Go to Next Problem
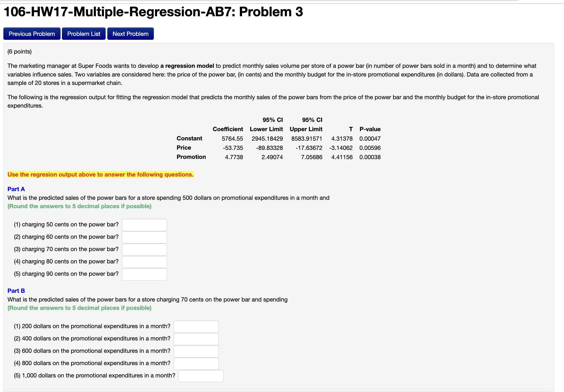 (x=130, y=34)
